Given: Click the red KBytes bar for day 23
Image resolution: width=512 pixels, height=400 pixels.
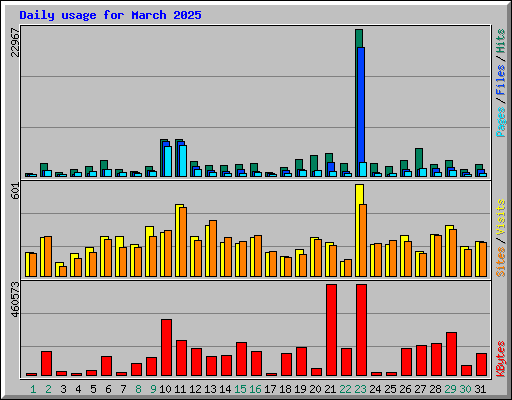Looking at the screenshot, I should (361, 330).
